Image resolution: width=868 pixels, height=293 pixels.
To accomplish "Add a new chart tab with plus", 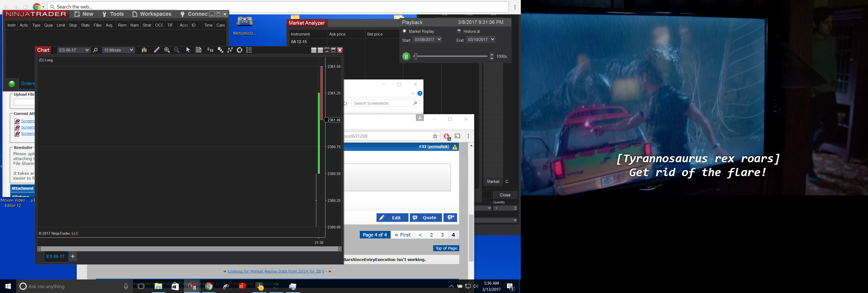I will click(73, 257).
